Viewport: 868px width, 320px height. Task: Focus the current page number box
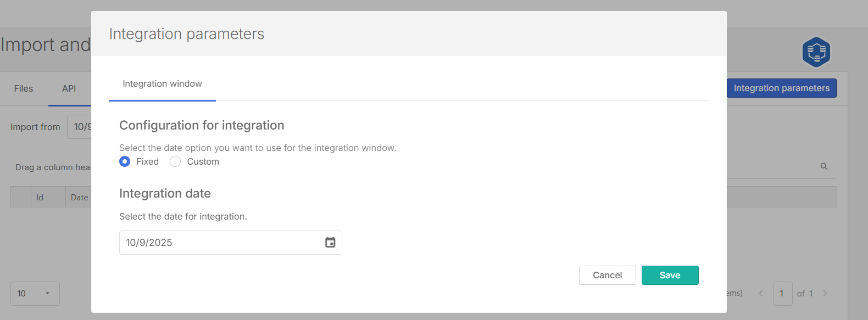pyautogui.click(x=782, y=294)
